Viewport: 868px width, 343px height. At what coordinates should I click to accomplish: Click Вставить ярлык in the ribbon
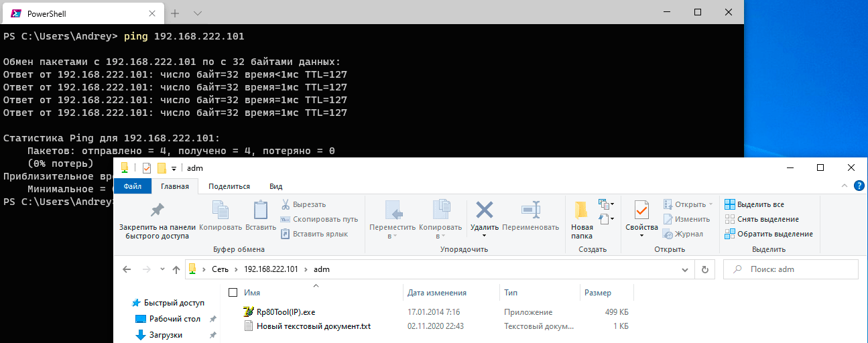[314, 234]
